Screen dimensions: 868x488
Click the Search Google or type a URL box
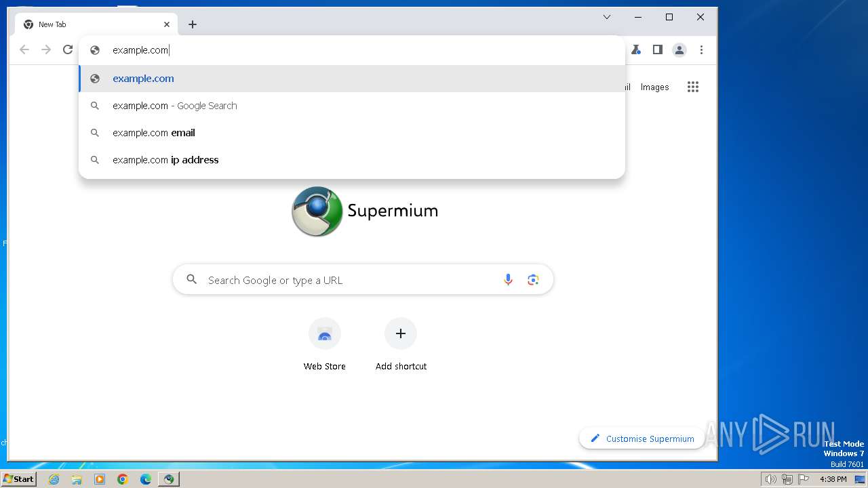pos(363,280)
